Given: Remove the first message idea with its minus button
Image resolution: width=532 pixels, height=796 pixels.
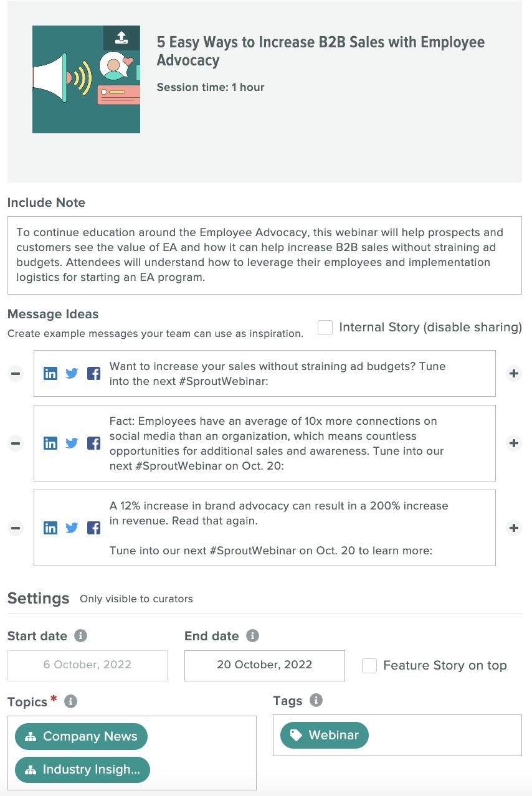Looking at the screenshot, I should tap(16, 374).
